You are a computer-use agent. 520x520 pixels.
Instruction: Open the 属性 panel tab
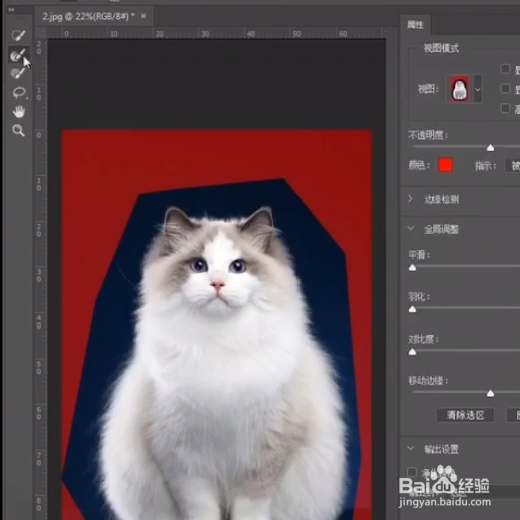click(415, 25)
